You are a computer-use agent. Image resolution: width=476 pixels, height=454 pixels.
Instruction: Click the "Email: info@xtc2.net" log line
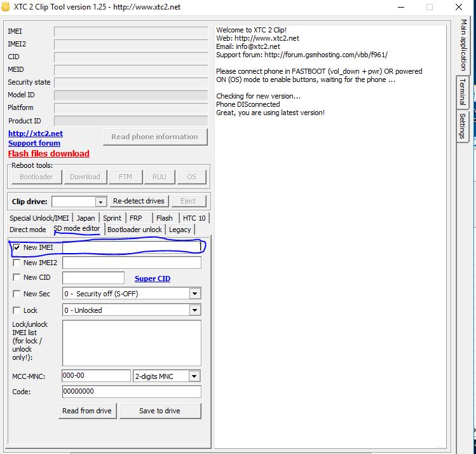248,46
